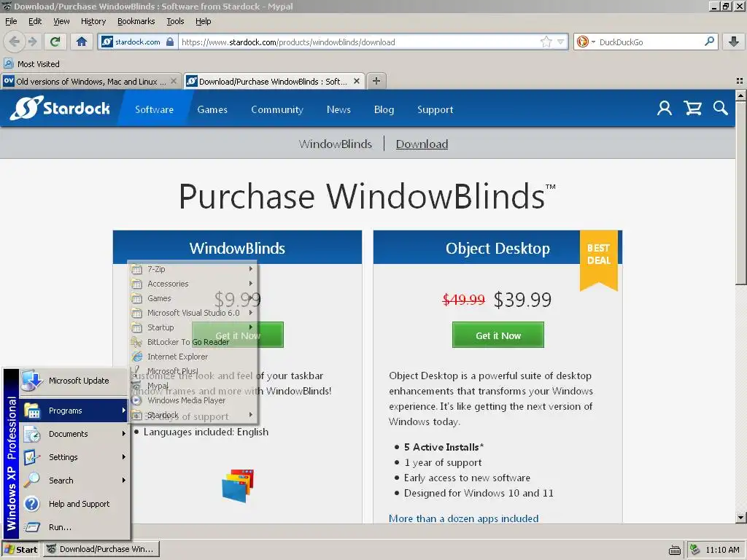Open the Community navigation link
The image size is (747, 560).
(x=277, y=109)
